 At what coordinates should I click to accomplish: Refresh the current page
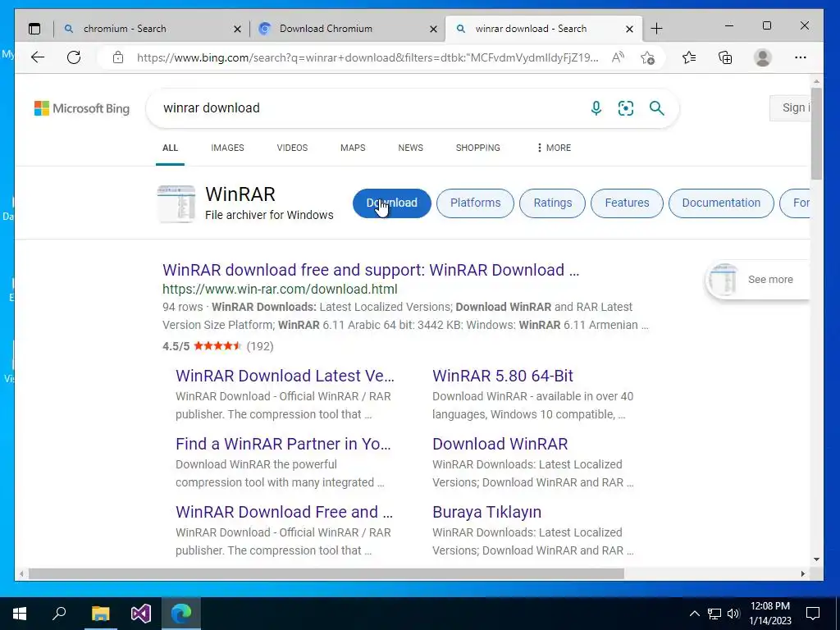click(74, 57)
